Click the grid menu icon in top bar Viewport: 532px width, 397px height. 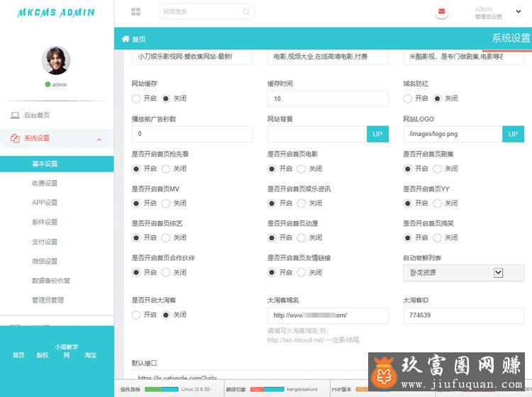point(135,12)
